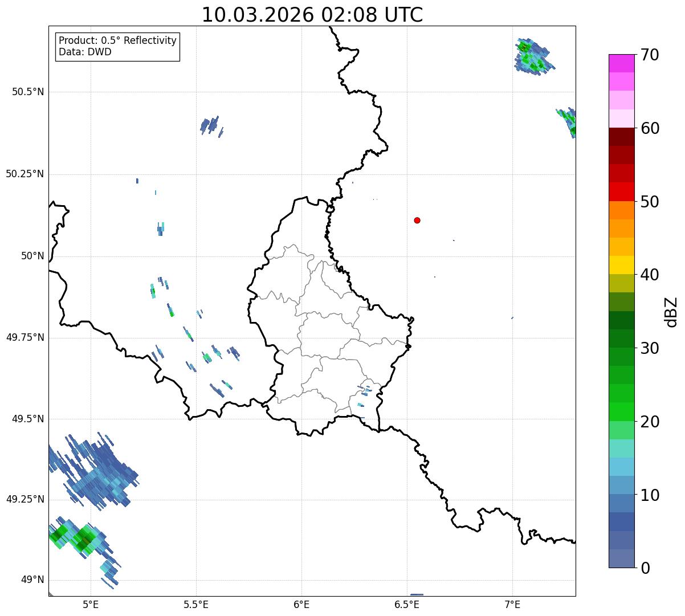Viewport: 685px width, 616px height.
Task: Click the colorbar tick value 10
Action: click(x=650, y=495)
